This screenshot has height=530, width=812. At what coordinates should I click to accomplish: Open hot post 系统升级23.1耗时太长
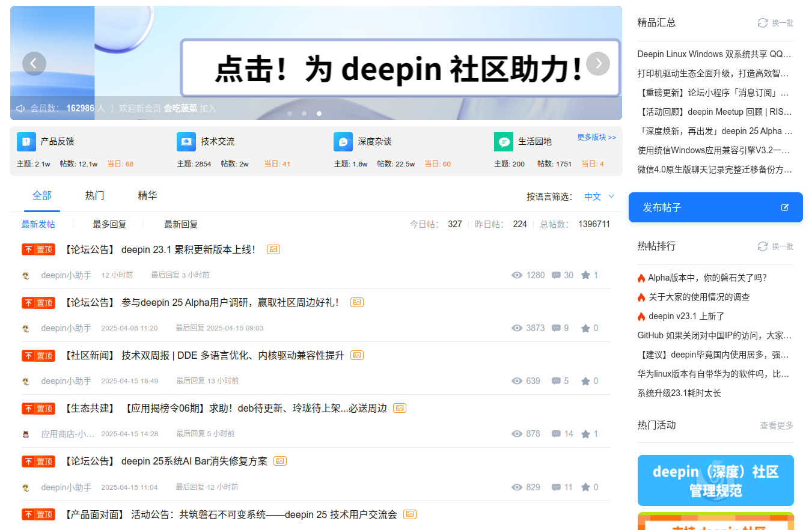pos(679,393)
